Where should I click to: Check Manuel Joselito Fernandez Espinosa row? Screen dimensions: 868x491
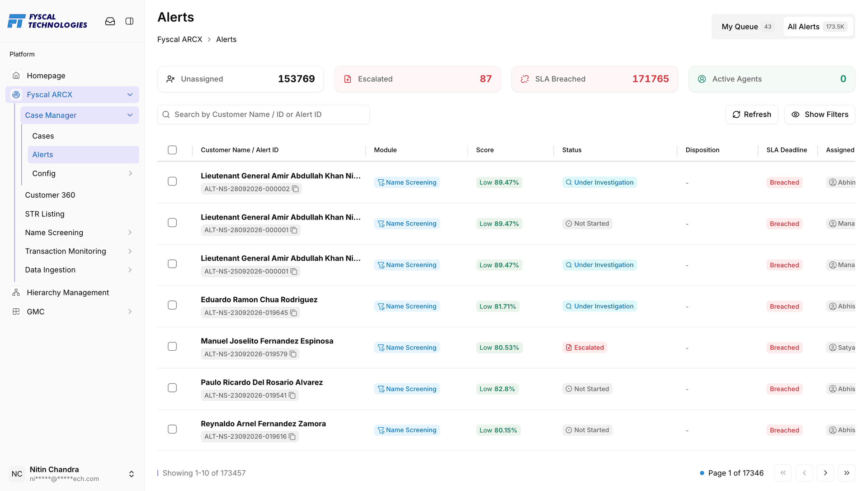172,347
